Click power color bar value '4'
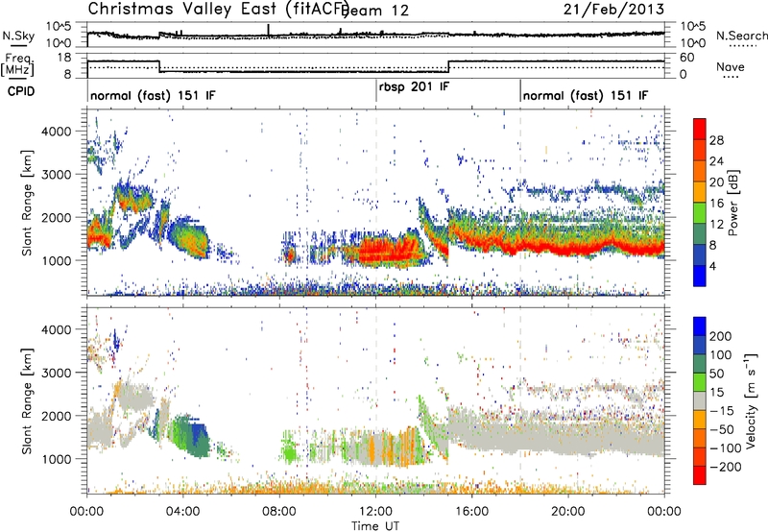This screenshot has width=768, height=532. click(x=713, y=266)
